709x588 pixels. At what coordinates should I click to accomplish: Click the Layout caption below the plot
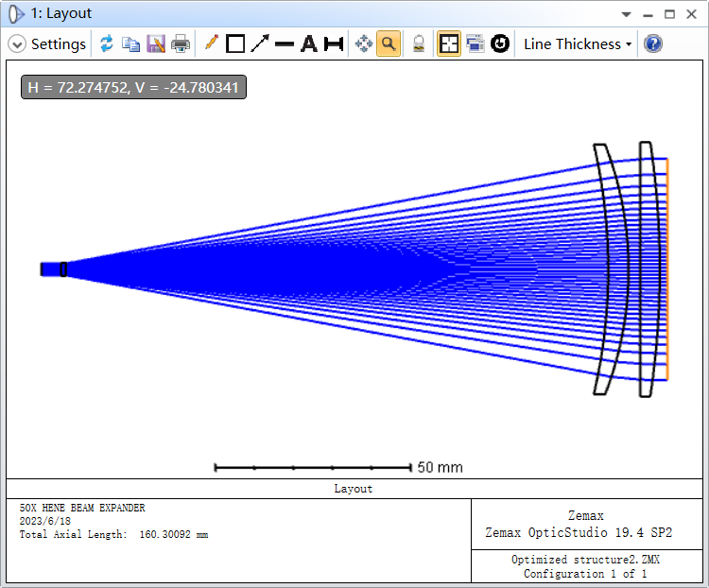354,489
